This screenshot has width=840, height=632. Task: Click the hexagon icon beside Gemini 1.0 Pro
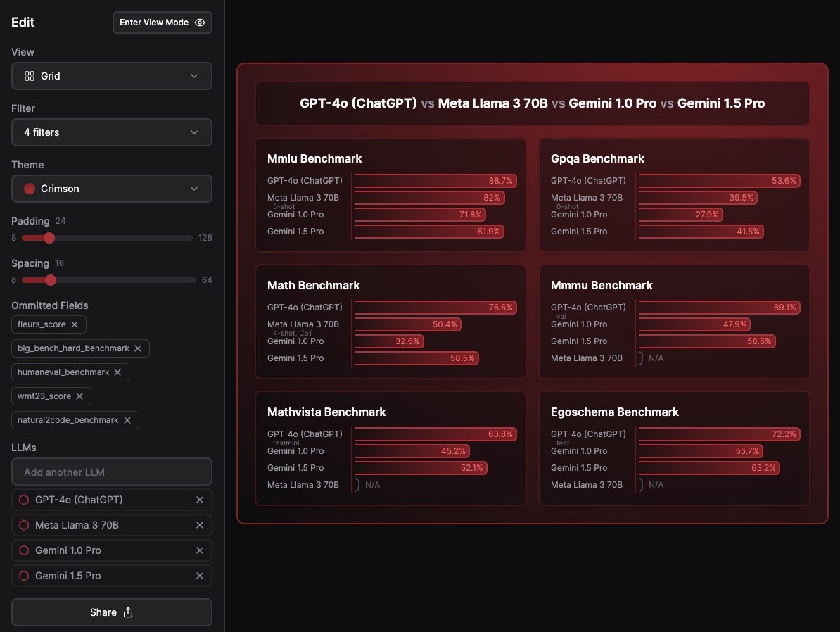24,550
